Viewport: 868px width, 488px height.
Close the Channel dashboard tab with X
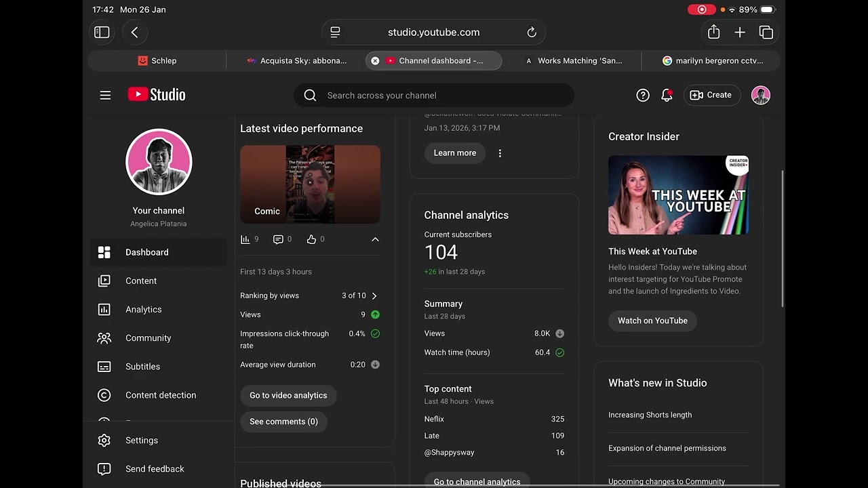(x=375, y=61)
